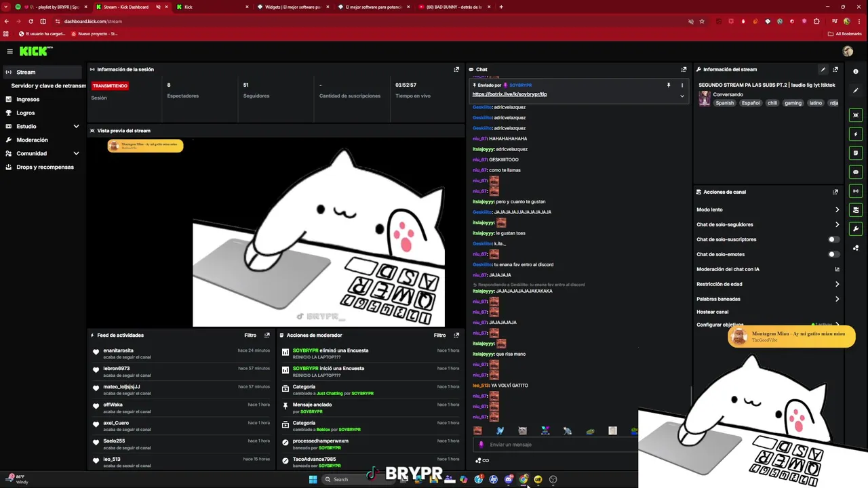Screen dimensions: 868x488
Task: Open the HP app in taskbar
Action: 494,479
